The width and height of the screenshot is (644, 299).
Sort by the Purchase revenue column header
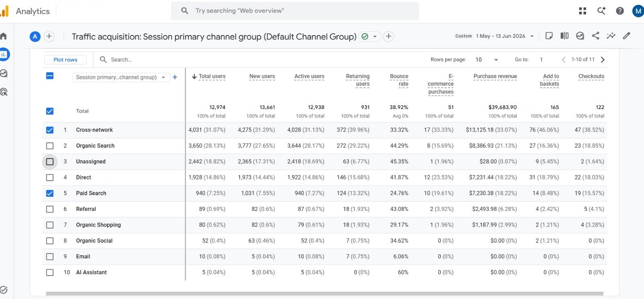(x=495, y=76)
